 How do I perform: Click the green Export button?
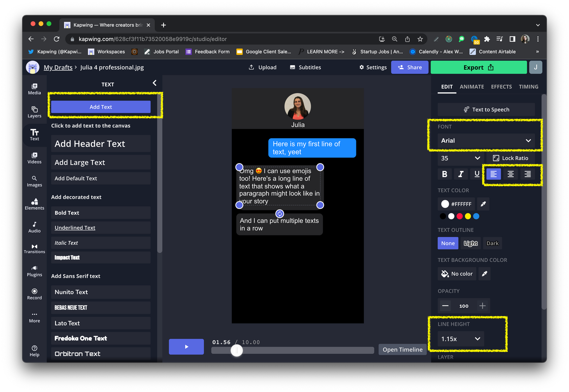coord(478,67)
